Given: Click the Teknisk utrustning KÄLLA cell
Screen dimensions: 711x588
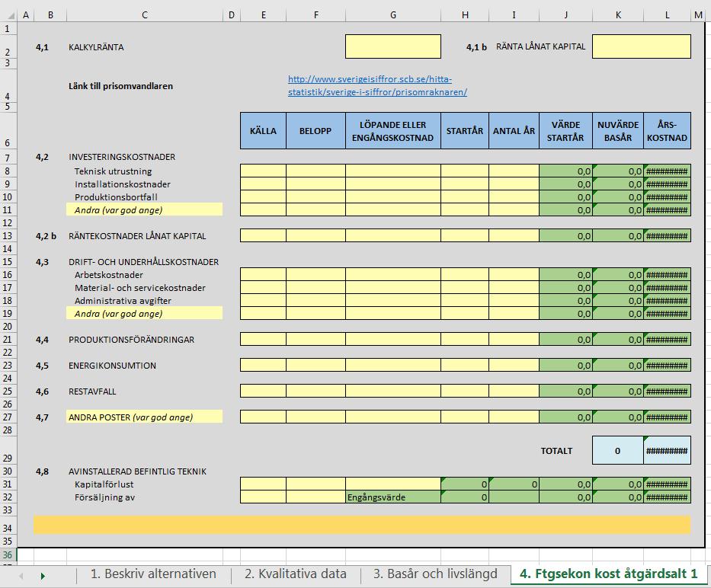Looking at the screenshot, I should click(x=263, y=171).
